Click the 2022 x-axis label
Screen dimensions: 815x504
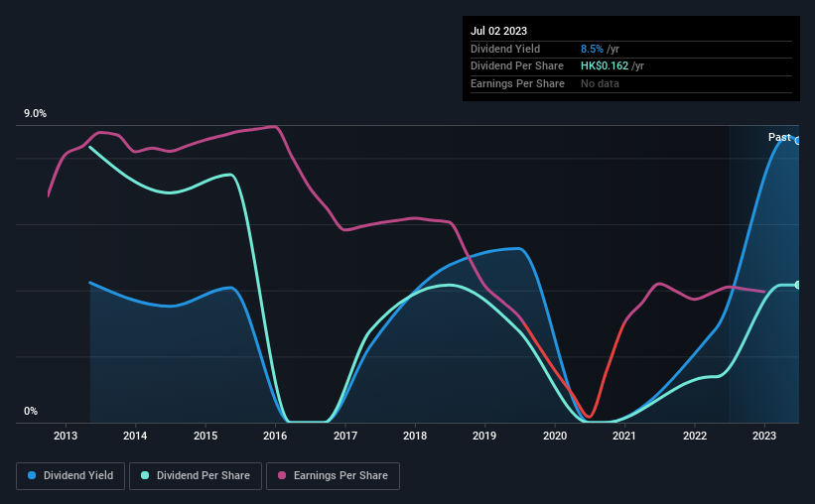coord(695,436)
